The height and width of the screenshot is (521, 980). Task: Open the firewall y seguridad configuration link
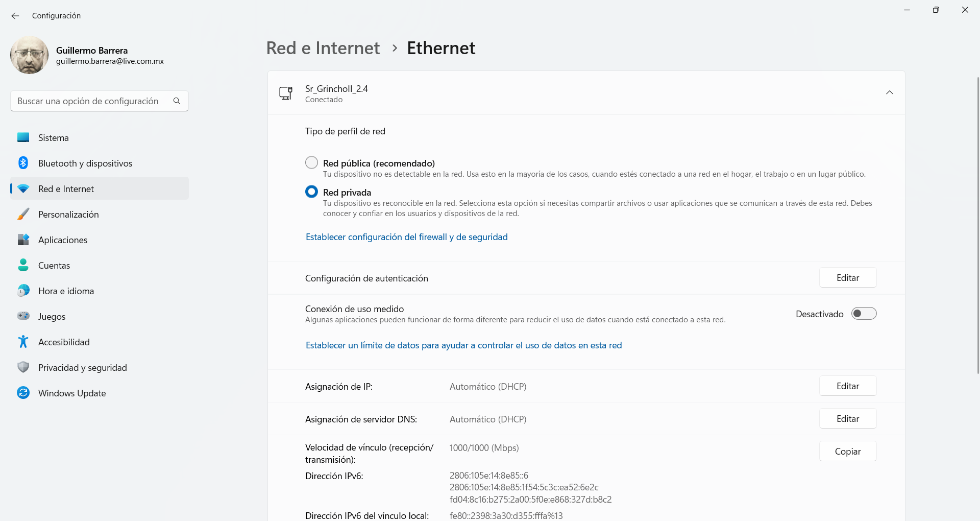[406, 237]
